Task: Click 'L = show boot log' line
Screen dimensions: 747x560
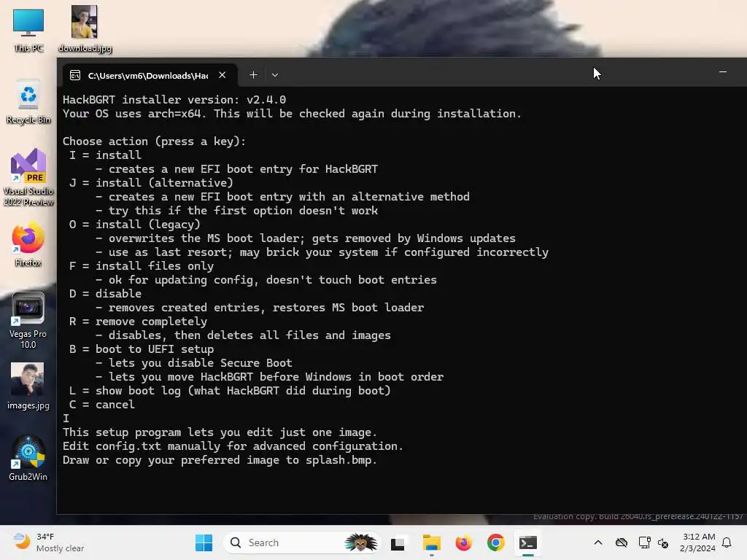Action: pos(230,391)
